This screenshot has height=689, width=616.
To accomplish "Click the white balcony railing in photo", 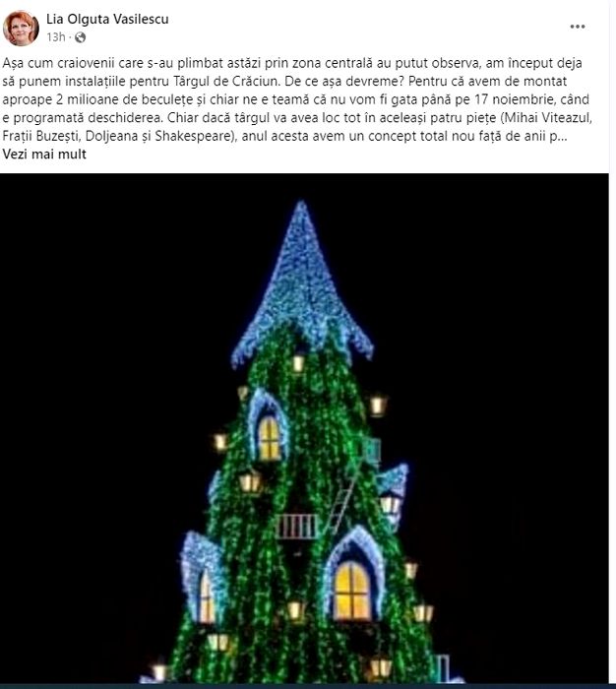I will click(x=296, y=526).
